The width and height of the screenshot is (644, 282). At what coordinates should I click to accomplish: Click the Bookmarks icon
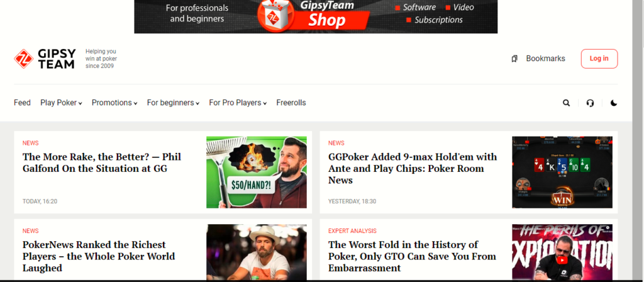click(514, 59)
